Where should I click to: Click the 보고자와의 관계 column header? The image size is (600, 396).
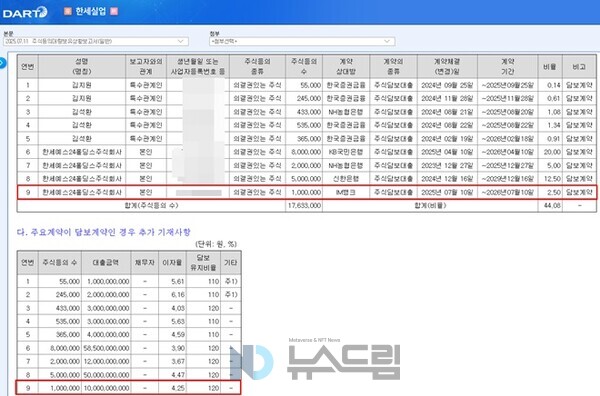(146, 66)
